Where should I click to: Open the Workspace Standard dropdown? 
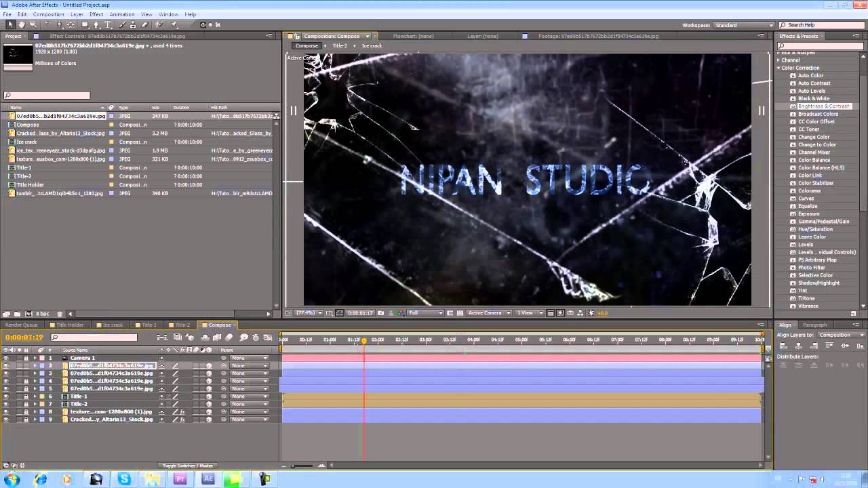click(743, 25)
